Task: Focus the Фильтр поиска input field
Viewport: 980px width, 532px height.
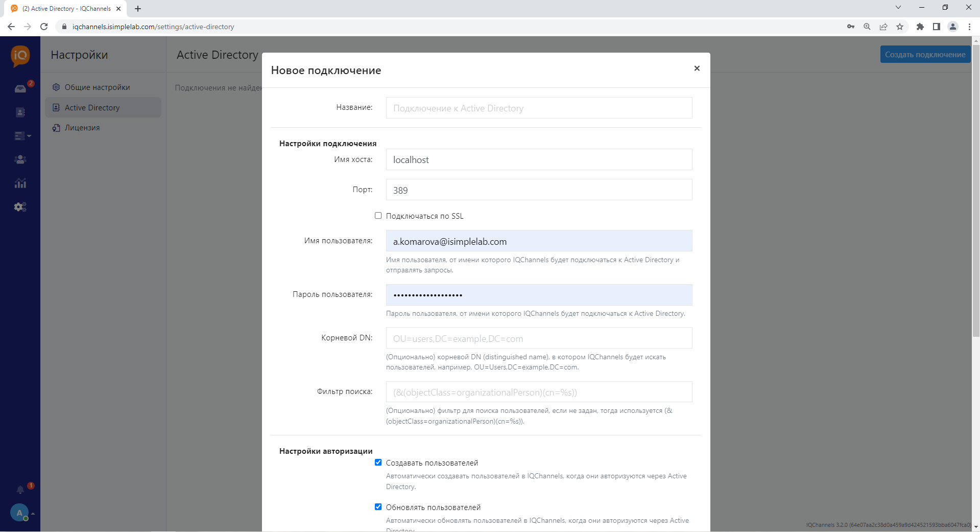Action: (x=539, y=392)
